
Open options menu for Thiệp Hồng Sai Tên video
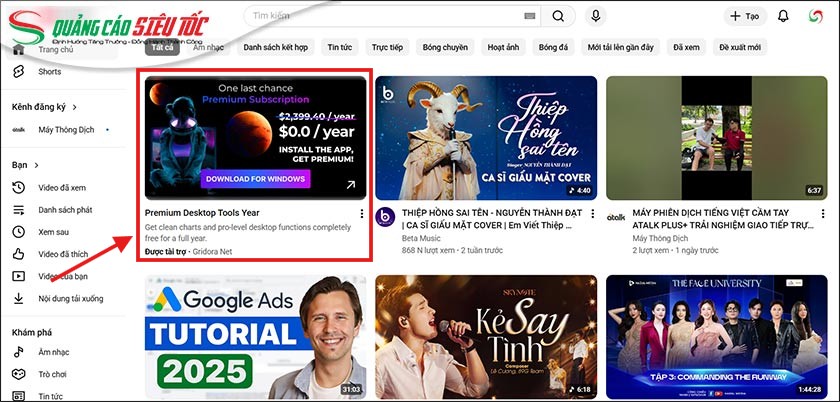click(x=592, y=214)
